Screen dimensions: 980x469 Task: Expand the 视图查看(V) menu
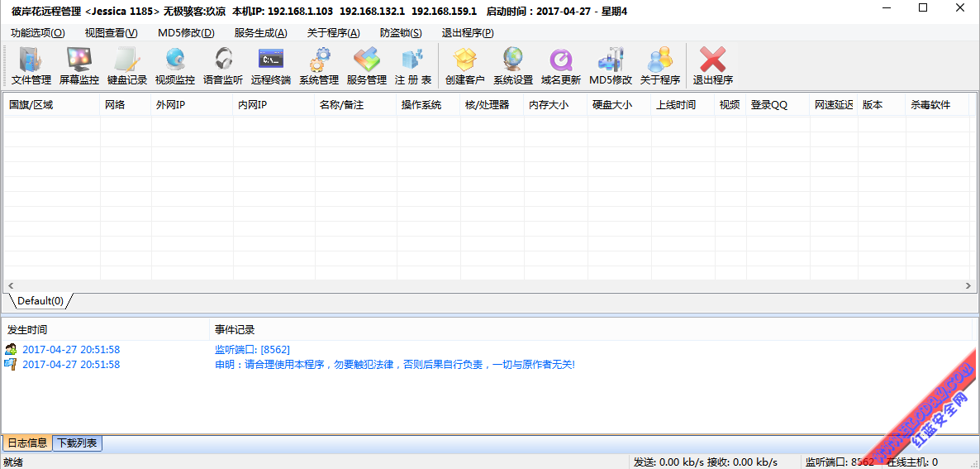[111, 33]
